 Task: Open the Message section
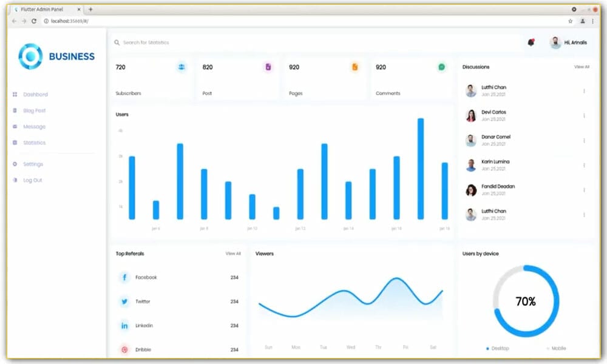[33, 126]
